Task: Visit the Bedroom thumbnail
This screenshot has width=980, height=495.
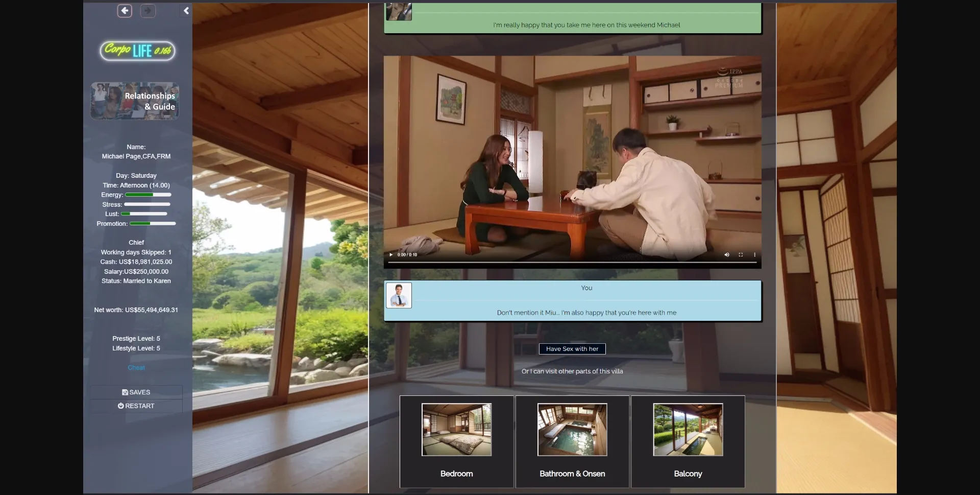Action: [x=456, y=430]
